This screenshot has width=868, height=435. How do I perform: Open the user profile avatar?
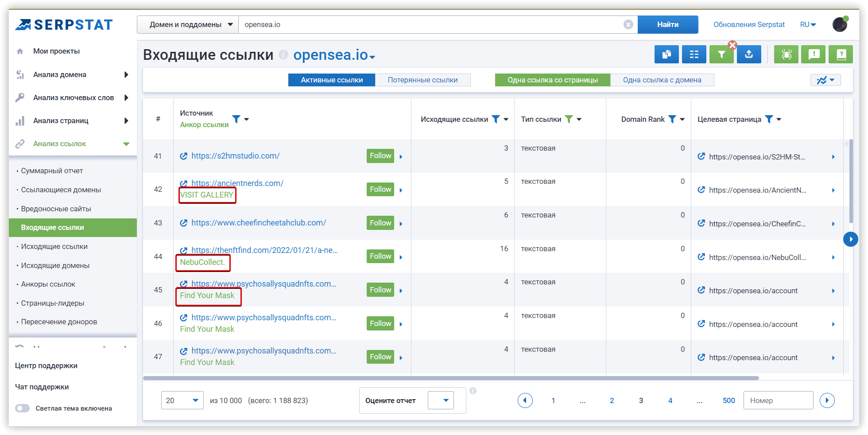[x=840, y=24]
